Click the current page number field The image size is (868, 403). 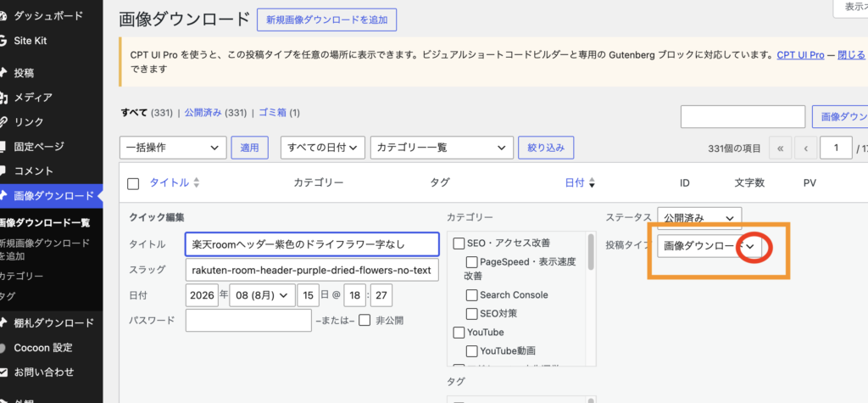click(x=836, y=148)
